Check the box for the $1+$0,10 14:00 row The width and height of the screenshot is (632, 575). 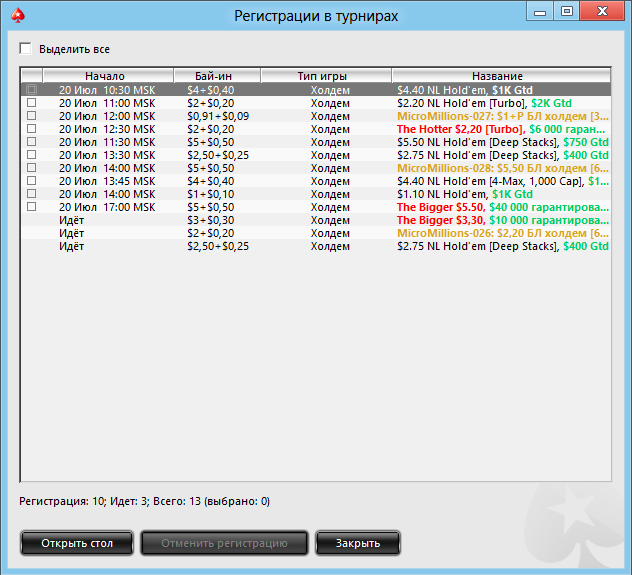[31, 193]
